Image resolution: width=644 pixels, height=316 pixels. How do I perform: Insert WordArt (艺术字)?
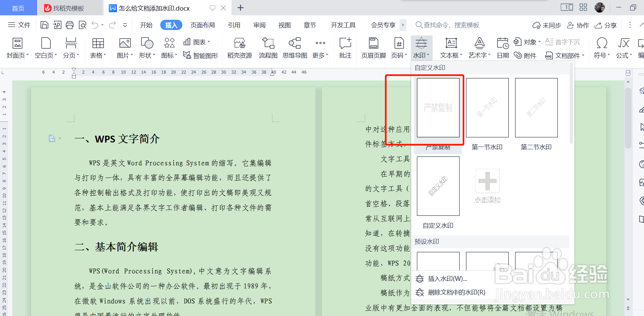pyautogui.click(x=479, y=48)
